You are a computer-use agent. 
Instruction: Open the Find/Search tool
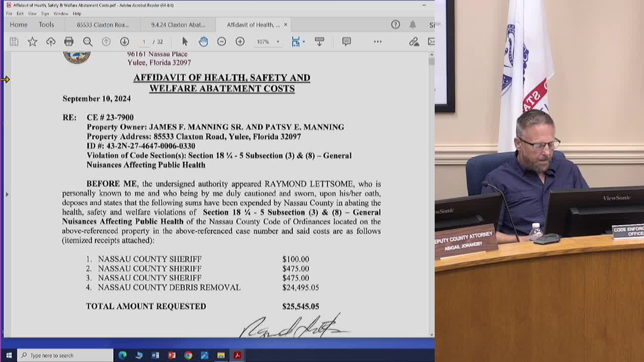click(x=88, y=42)
